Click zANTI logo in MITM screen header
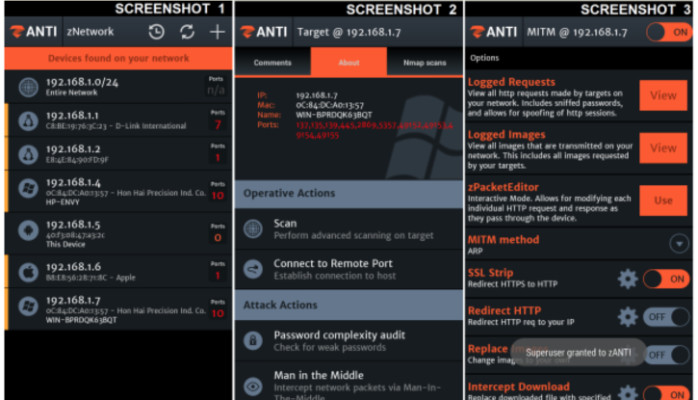698x400 pixels. point(494,32)
